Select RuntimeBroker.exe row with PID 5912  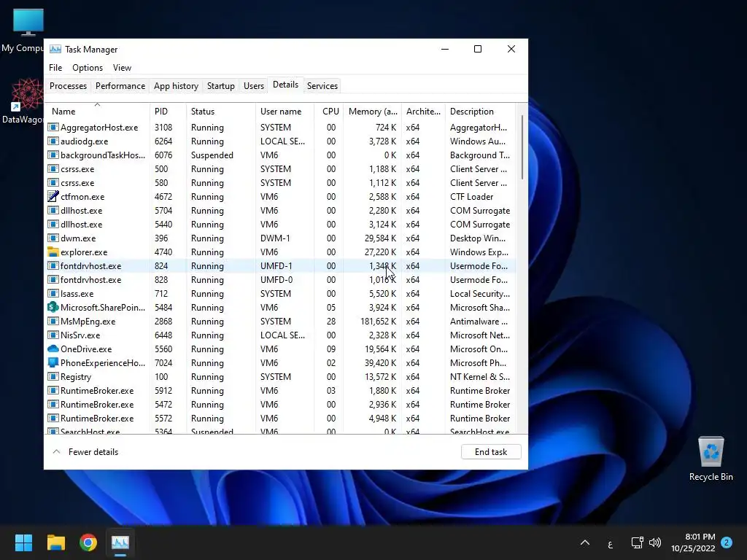(x=281, y=391)
